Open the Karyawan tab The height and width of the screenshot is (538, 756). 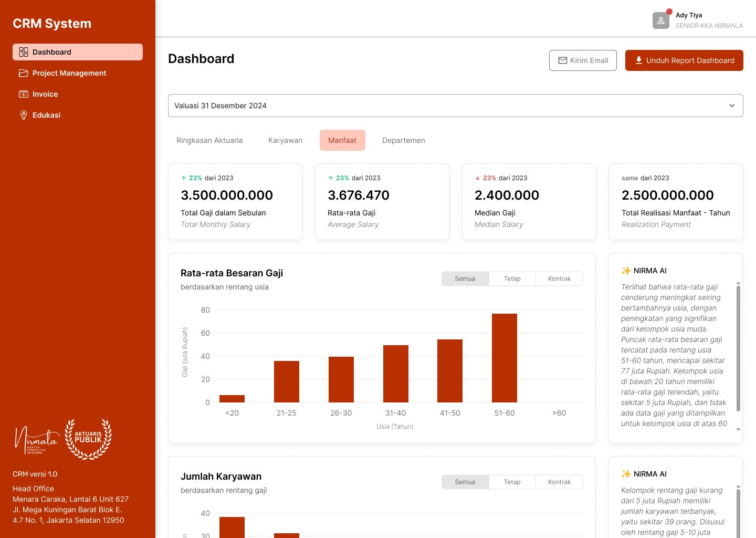click(x=285, y=140)
